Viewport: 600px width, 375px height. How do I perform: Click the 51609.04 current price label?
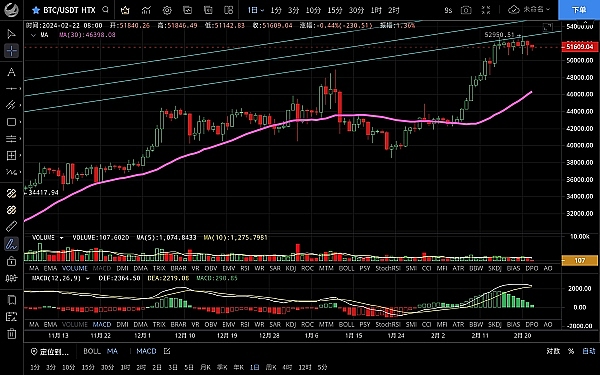pos(579,47)
